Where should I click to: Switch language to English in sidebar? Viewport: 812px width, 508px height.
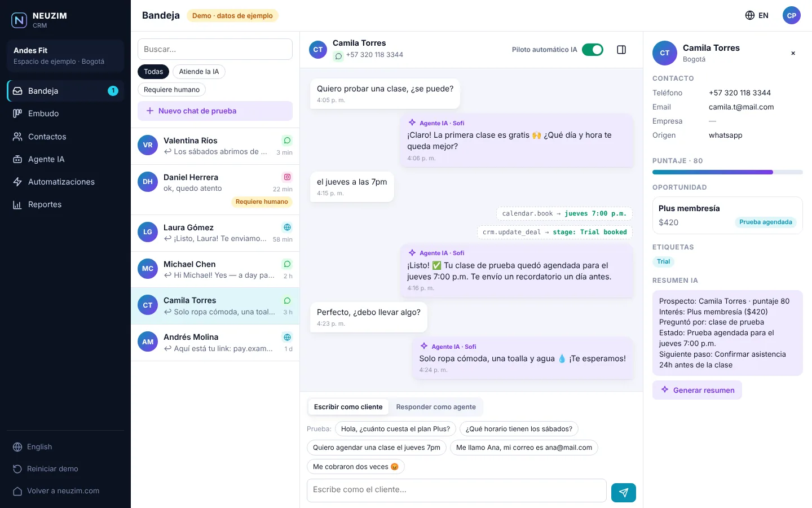tap(65, 447)
